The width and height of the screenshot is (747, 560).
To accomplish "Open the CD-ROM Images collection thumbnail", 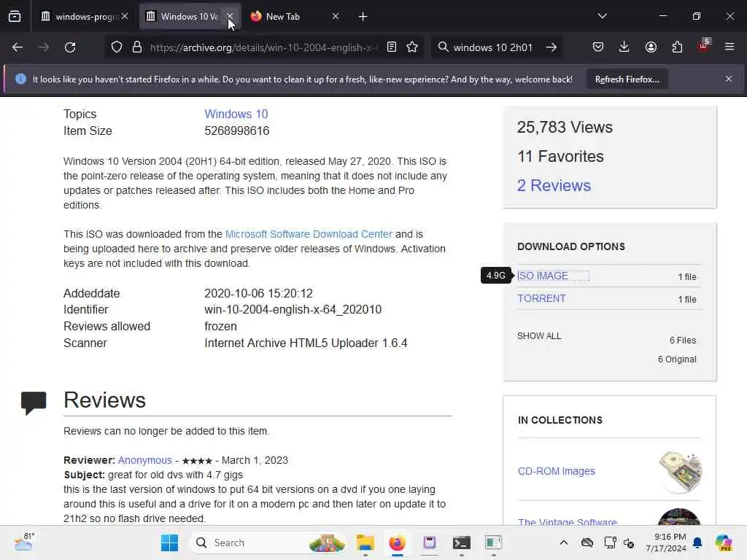I will pyautogui.click(x=681, y=472).
